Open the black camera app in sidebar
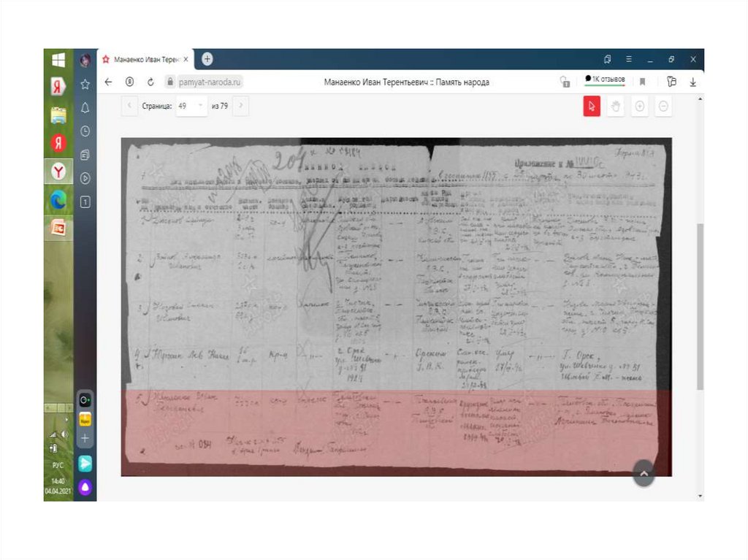This screenshot has width=748, height=560. [x=85, y=399]
